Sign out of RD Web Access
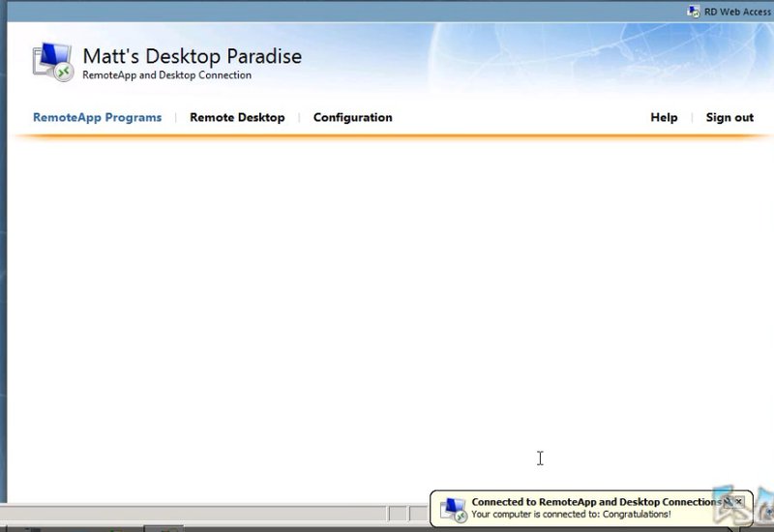The height and width of the screenshot is (532, 774). (x=729, y=117)
